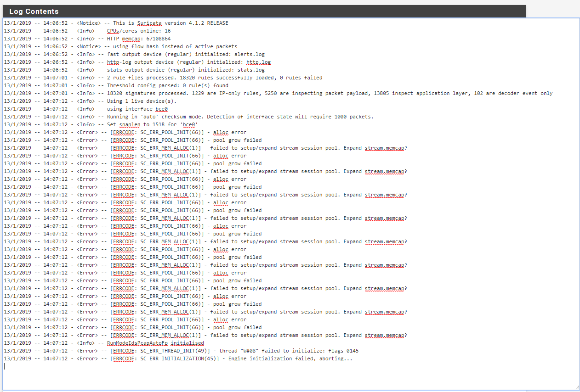This screenshot has height=392, width=580.
Task: Select the 'Using 1 live device(s).' line
Action: click(x=90, y=101)
